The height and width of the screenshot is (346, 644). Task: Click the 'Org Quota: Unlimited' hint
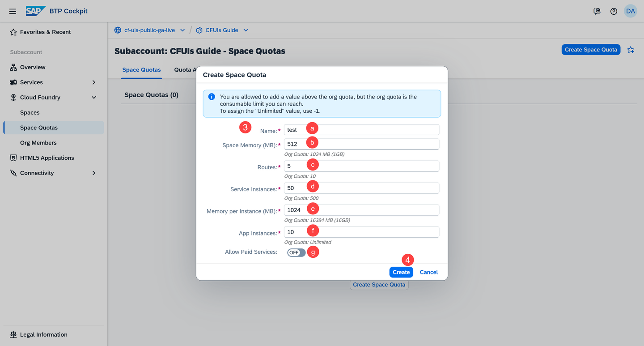[x=308, y=242]
